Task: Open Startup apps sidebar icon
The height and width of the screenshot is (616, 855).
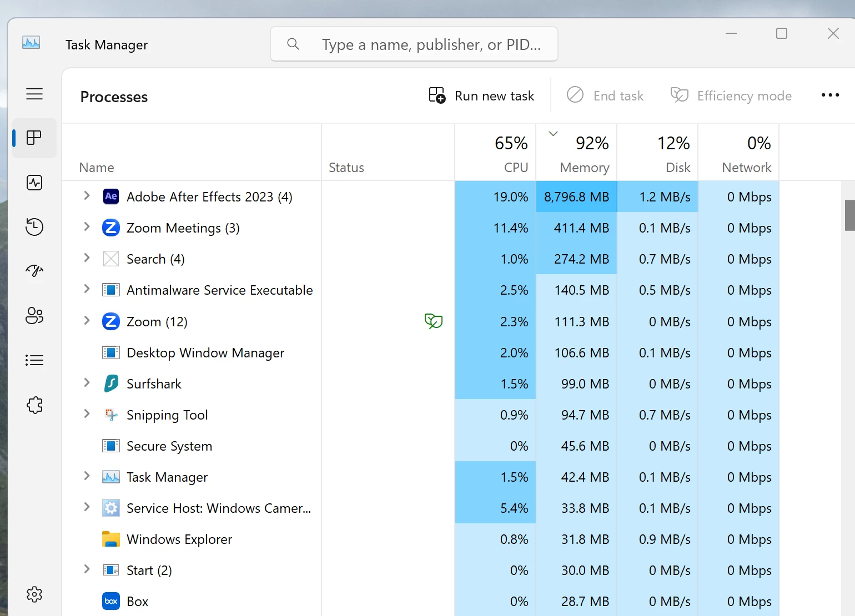Action: pos(34,271)
